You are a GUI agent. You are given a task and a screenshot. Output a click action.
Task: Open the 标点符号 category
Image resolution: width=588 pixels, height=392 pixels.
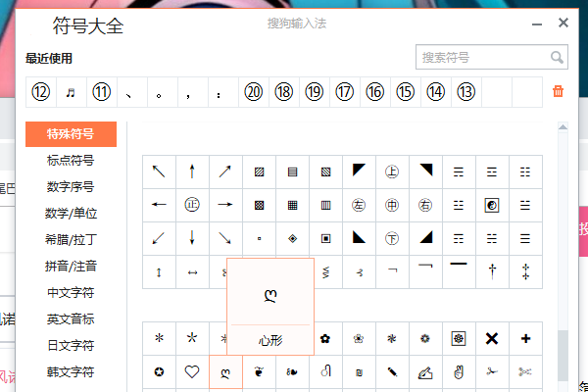pos(71,160)
